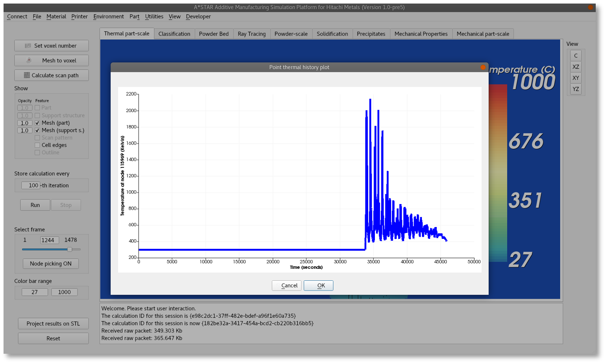606x364 pixels.
Task: Click the Set voxel number button
Action: coord(51,46)
